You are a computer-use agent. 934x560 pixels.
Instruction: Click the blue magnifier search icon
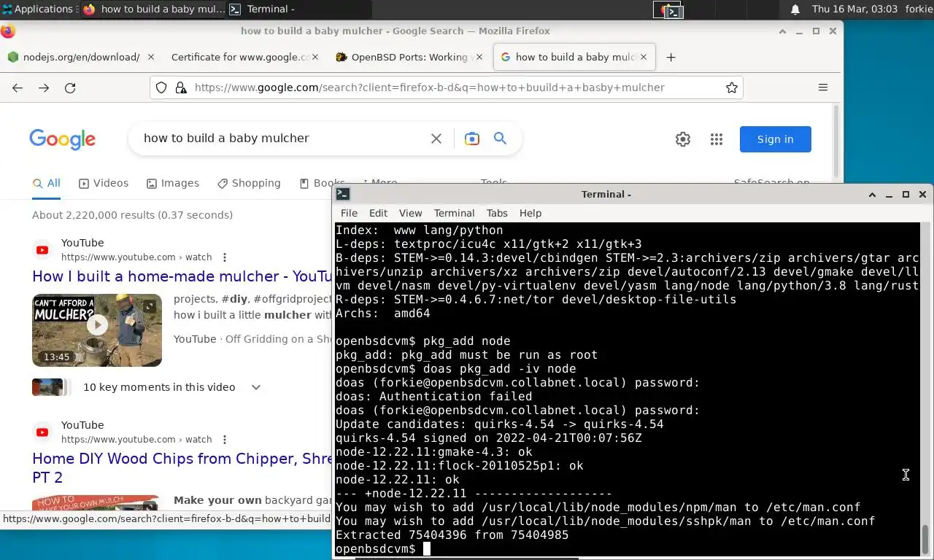(500, 139)
